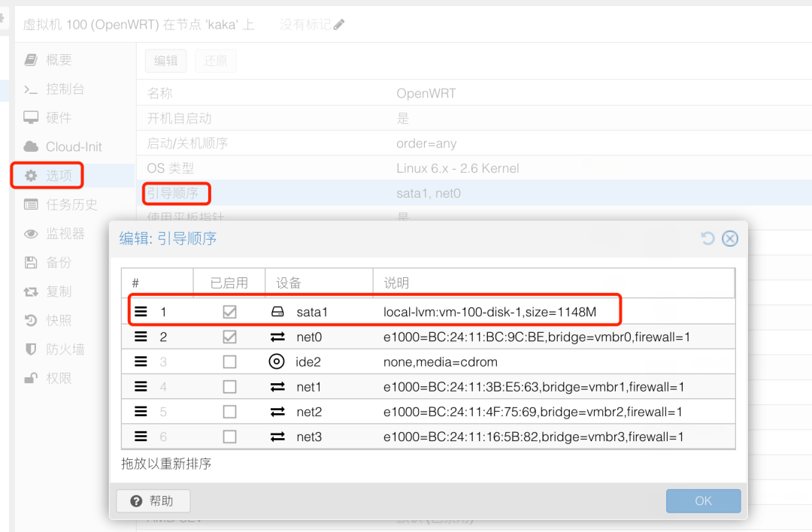Click the drag handle of the net3 row
The height and width of the screenshot is (532, 812).
[x=141, y=437]
